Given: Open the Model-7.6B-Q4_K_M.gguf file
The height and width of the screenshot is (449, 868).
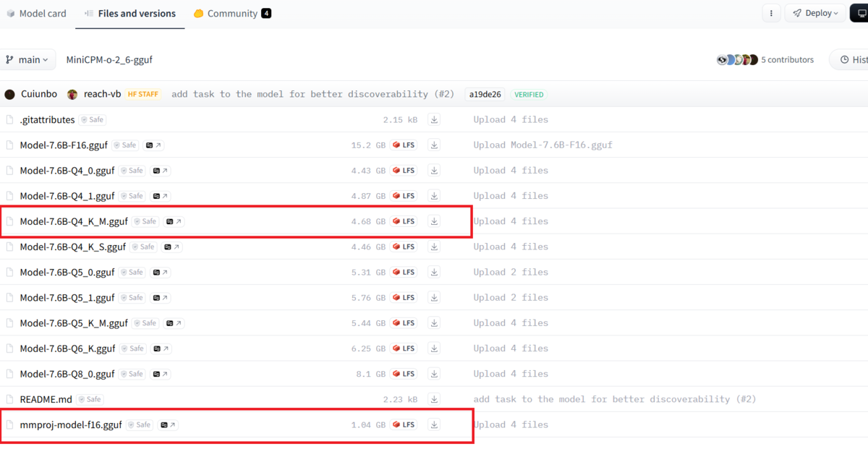Looking at the screenshot, I should coord(74,221).
